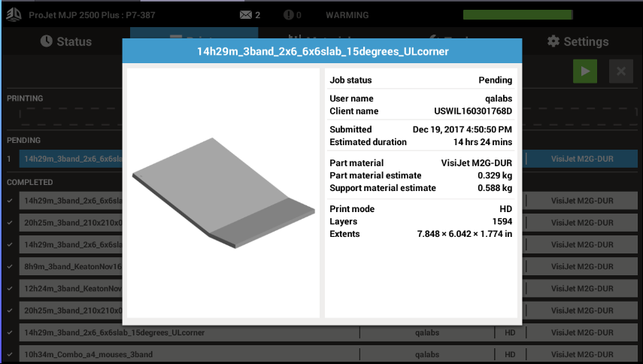Click VisiJet M2G-DUR on pending job row
Viewport: 643px width, 364px height.
[579, 159]
